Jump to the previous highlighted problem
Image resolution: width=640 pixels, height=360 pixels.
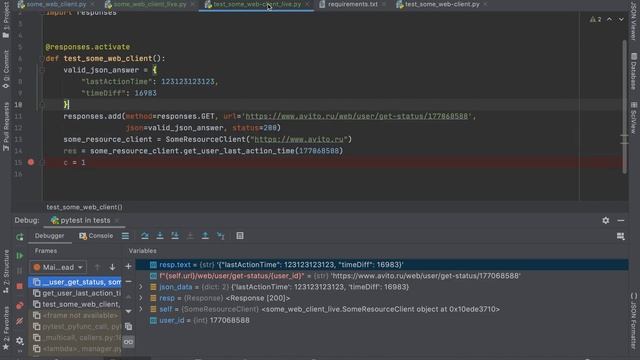609,19
